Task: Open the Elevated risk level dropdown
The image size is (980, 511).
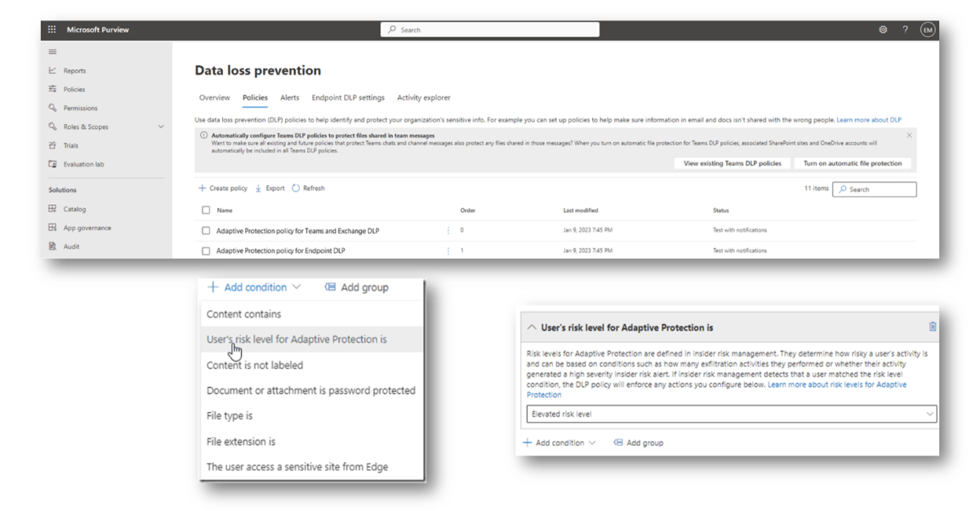Action: (x=731, y=415)
